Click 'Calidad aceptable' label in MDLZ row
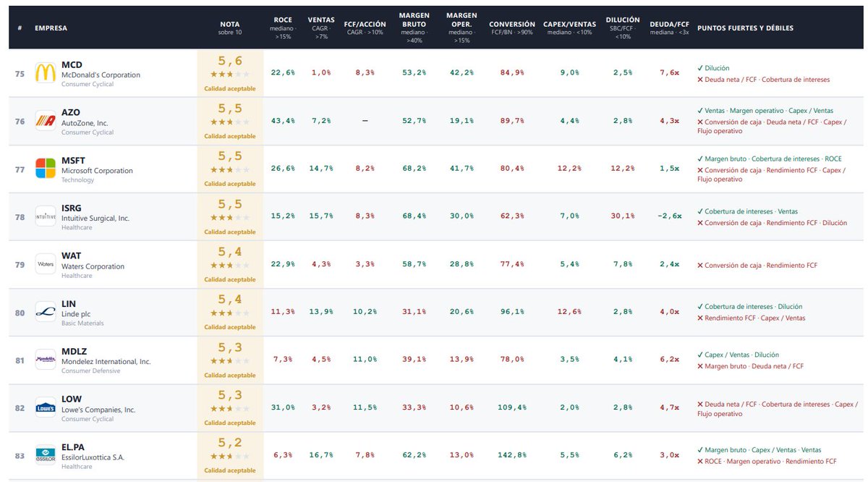The width and height of the screenshot is (868, 482). 230,375
